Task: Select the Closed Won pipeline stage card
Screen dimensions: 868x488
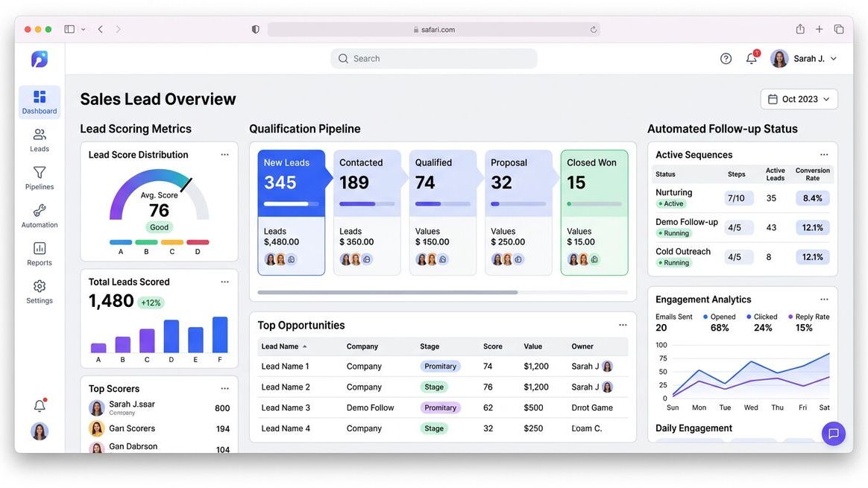Action: point(593,212)
